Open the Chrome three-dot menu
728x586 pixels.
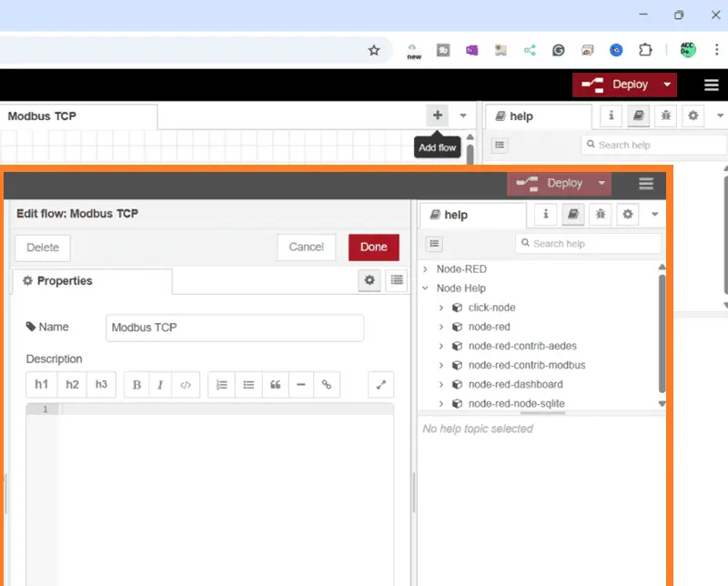click(x=716, y=50)
